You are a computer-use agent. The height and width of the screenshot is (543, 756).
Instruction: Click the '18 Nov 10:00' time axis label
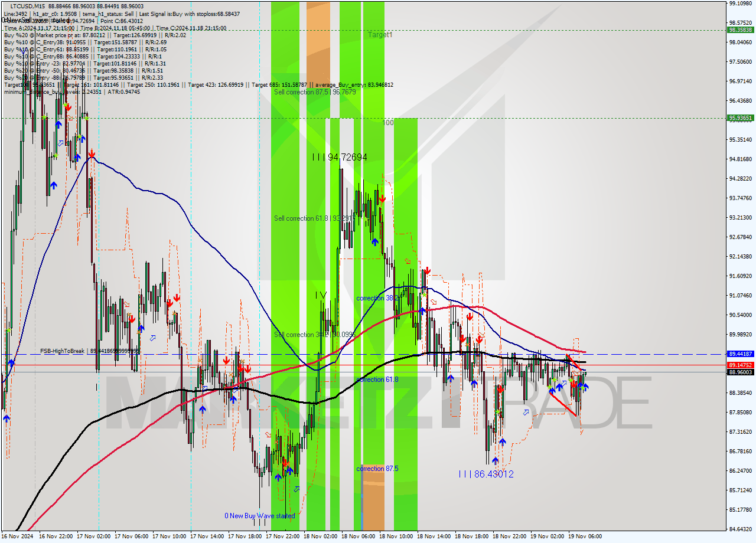[x=396, y=537]
